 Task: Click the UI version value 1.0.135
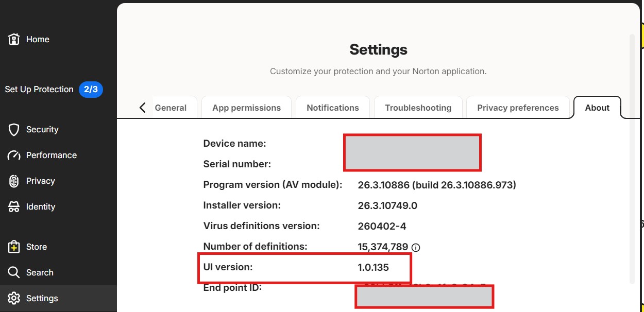[374, 268]
